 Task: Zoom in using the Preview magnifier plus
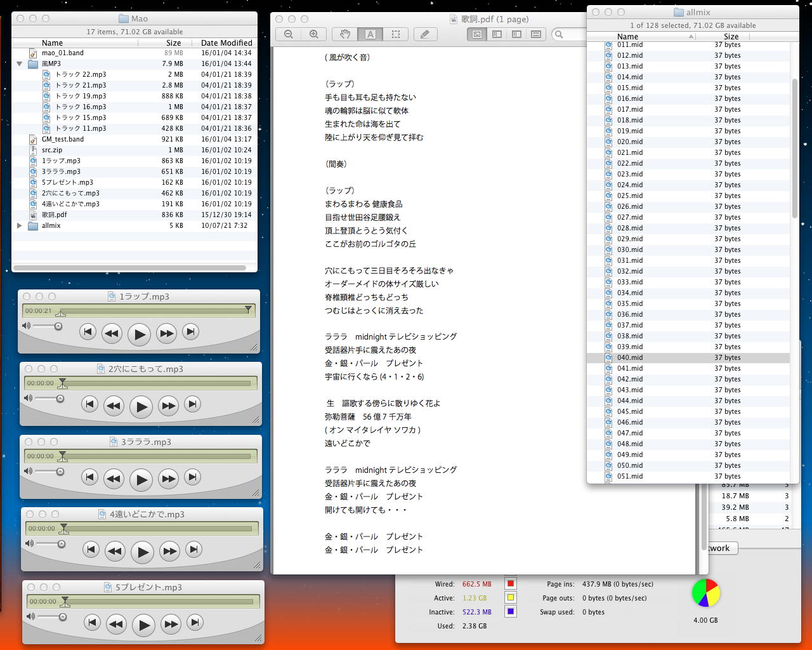pyautogui.click(x=314, y=34)
